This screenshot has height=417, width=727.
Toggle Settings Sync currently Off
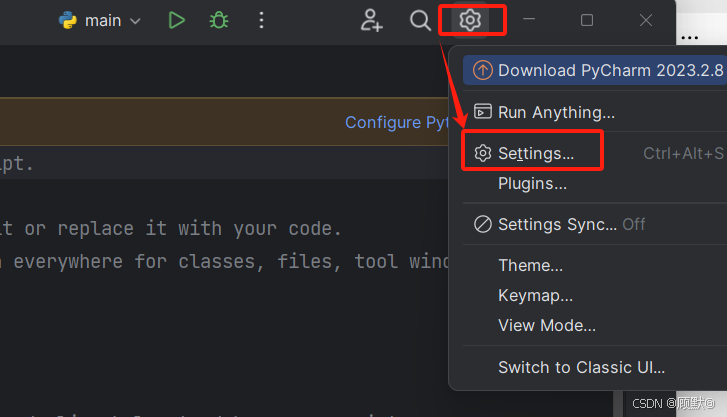click(557, 224)
